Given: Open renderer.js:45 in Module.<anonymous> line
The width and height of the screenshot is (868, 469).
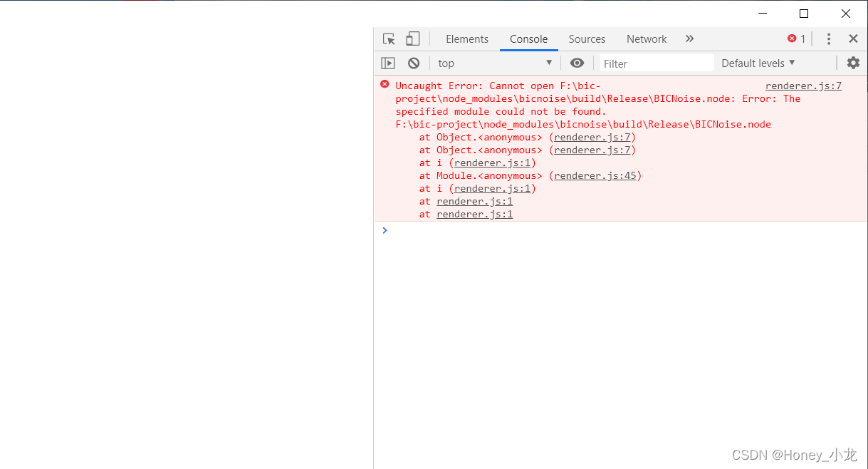Looking at the screenshot, I should (x=595, y=176).
